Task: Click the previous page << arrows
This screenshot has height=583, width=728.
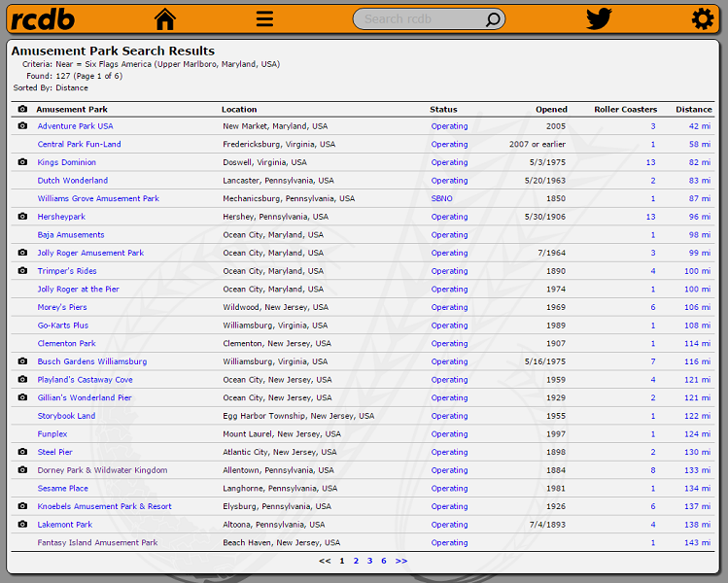Action: click(325, 561)
